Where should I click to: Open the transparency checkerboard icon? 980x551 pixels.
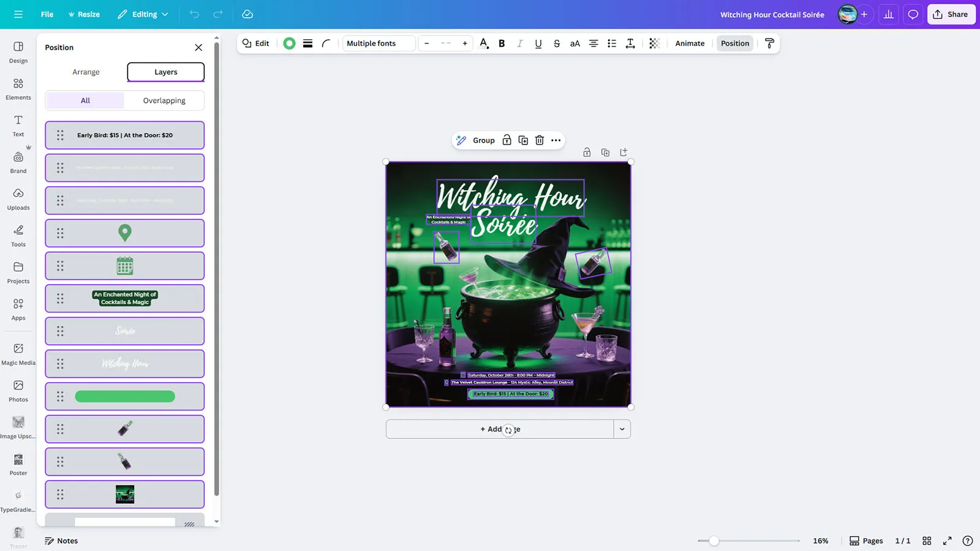coord(654,43)
